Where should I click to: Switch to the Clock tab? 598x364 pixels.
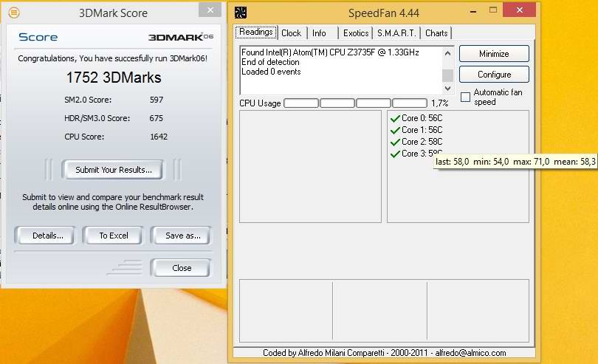[292, 33]
